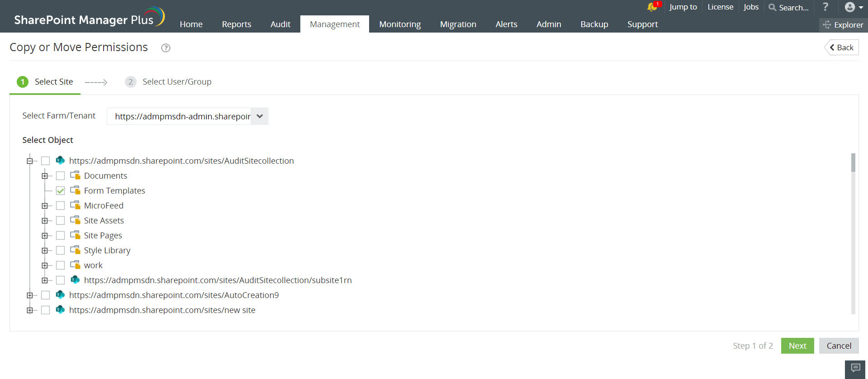The width and height of the screenshot is (868, 379).
Task: Check the subsite1rn checkbox
Action: 60,280
